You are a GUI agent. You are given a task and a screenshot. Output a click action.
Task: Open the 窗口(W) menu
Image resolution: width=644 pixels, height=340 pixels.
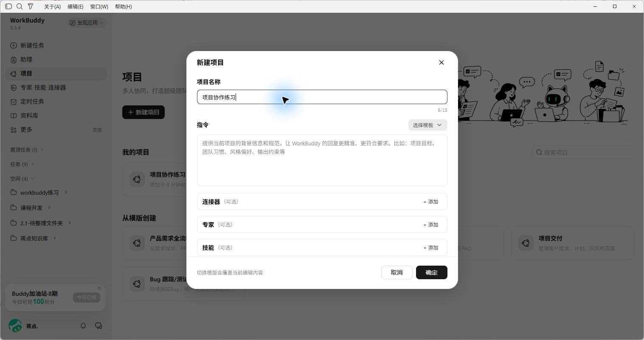point(99,6)
